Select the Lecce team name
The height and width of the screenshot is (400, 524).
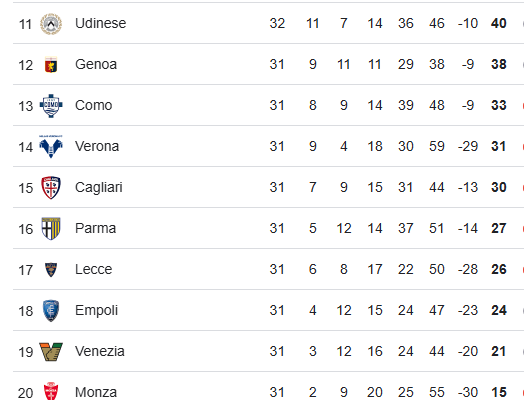[x=94, y=269]
